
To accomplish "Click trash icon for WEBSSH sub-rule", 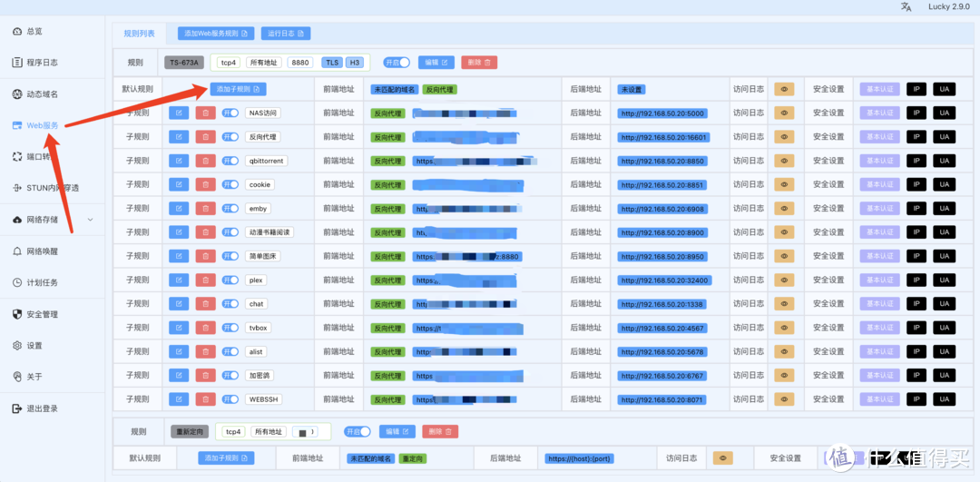I will point(206,399).
